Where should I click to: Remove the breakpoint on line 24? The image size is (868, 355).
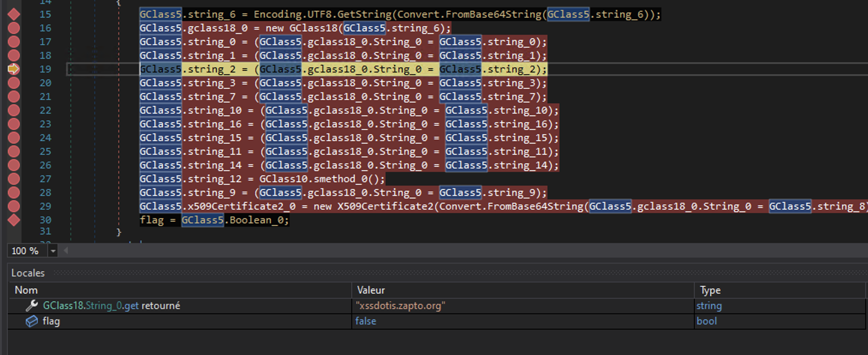point(14,138)
